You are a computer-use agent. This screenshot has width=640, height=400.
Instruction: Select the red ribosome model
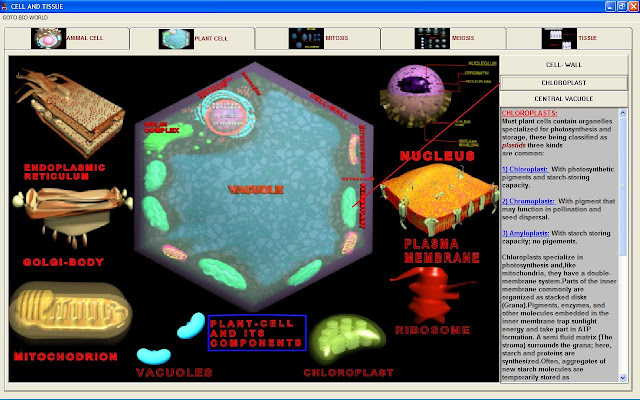(x=431, y=294)
